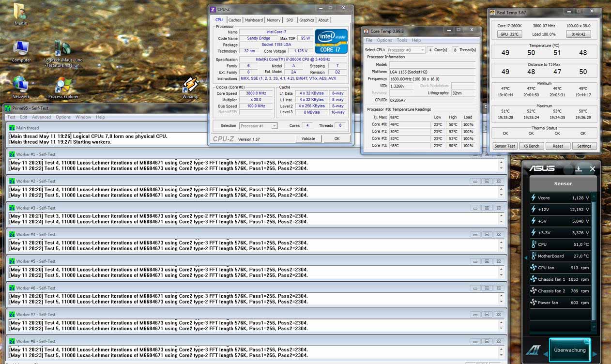Click the ASUS logo in the sensor panel
This screenshot has height=364, width=611.
pos(541,169)
